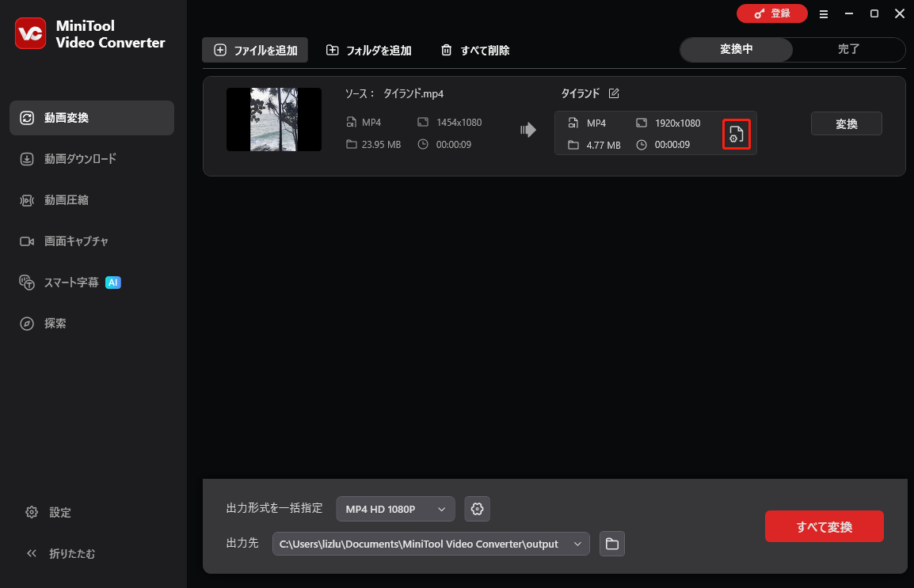
Task: Select the 変換中 (Converting) tab
Action: pos(735,49)
